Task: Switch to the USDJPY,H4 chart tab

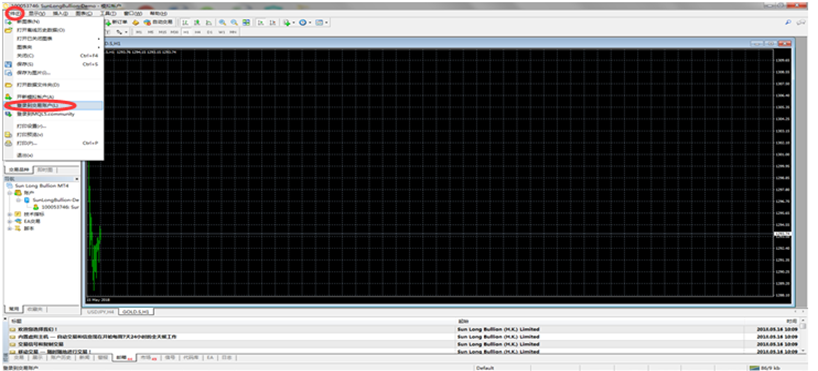Action: click(100, 312)
